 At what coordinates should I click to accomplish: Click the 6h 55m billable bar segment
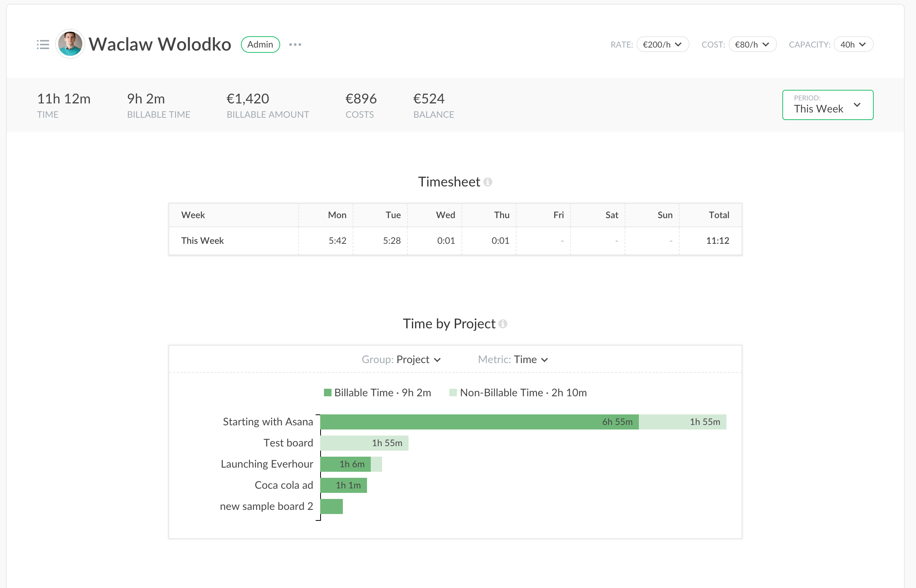479,422
